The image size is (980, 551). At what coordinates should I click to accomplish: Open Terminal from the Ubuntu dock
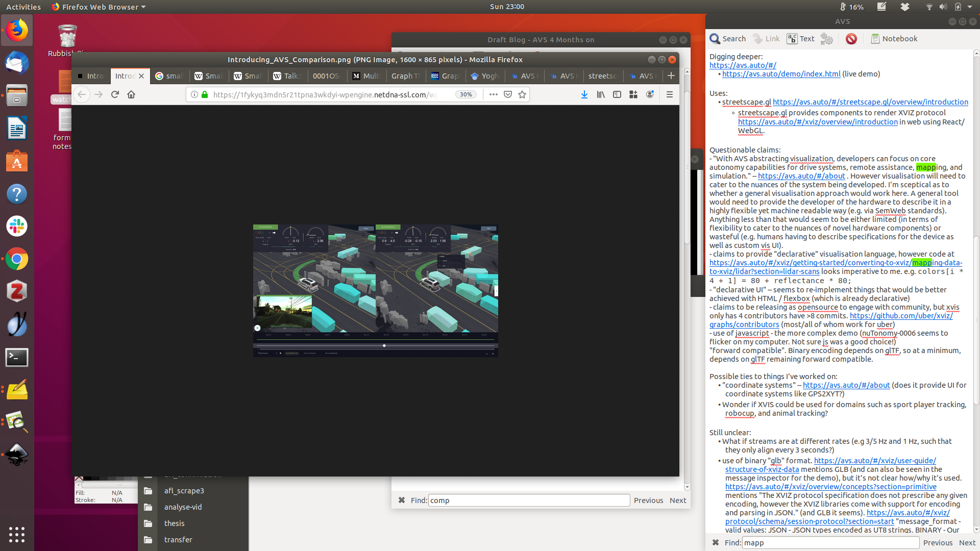click(x=17, y=357)
